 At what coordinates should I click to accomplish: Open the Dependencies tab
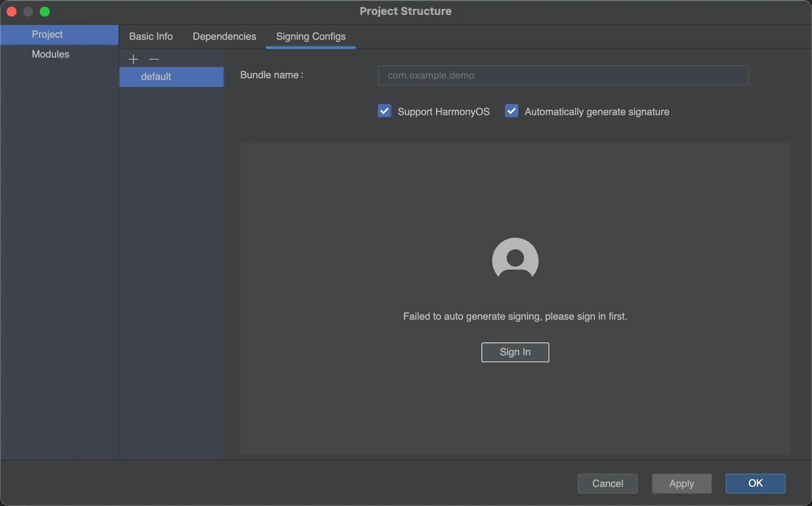[x=224, y=36]
